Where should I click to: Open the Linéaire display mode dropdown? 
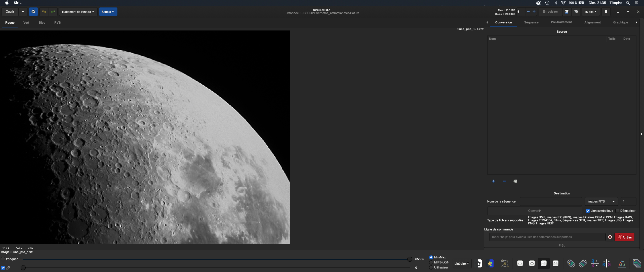(x=462, y=263)
